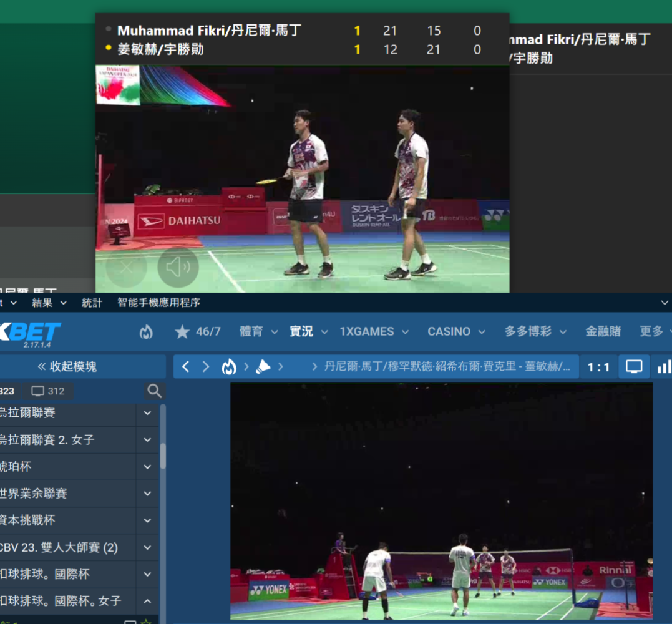Viewport: 672px width, 624px height.
Task: Open the 智能手機應用程序 mobile app link
Action: coord(158,303)
